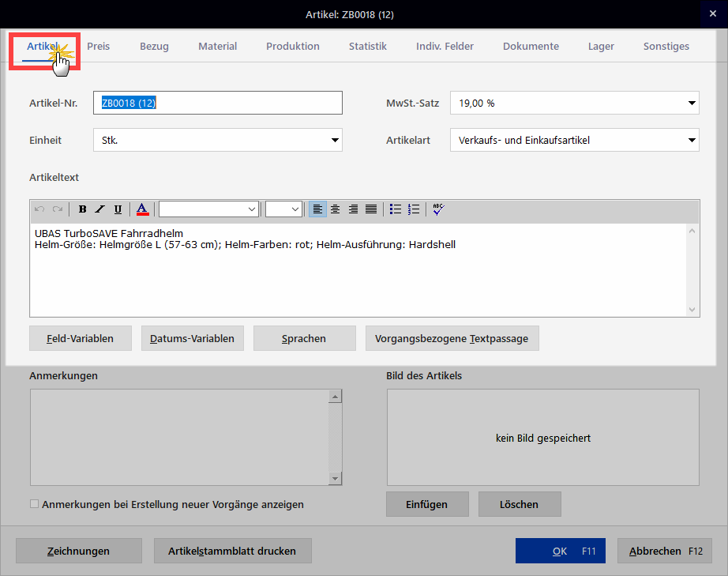This screenshot has width=728, height=576.
Task: Click Anmerkungen scrollbar up arrow
Action: tap(335, 396)
